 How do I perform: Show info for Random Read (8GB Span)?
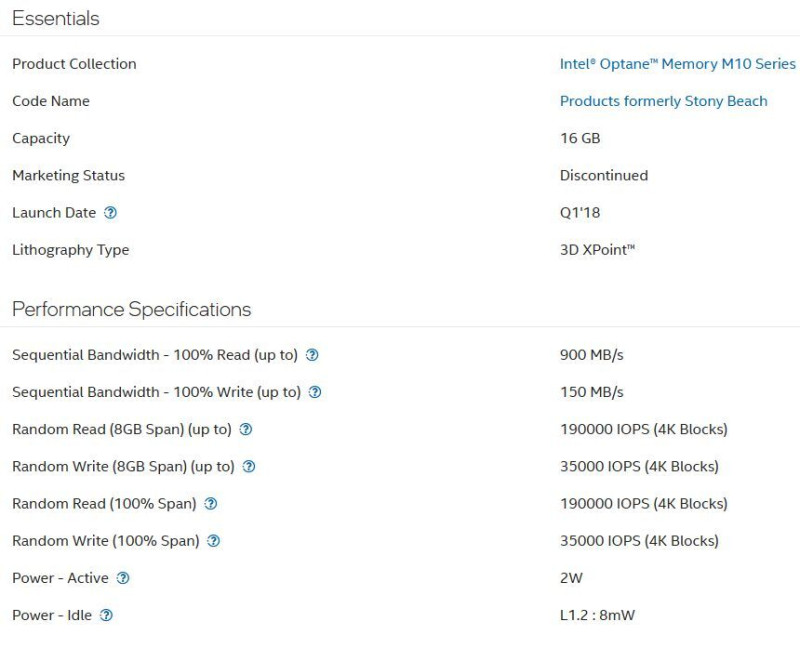click(246, 429)
